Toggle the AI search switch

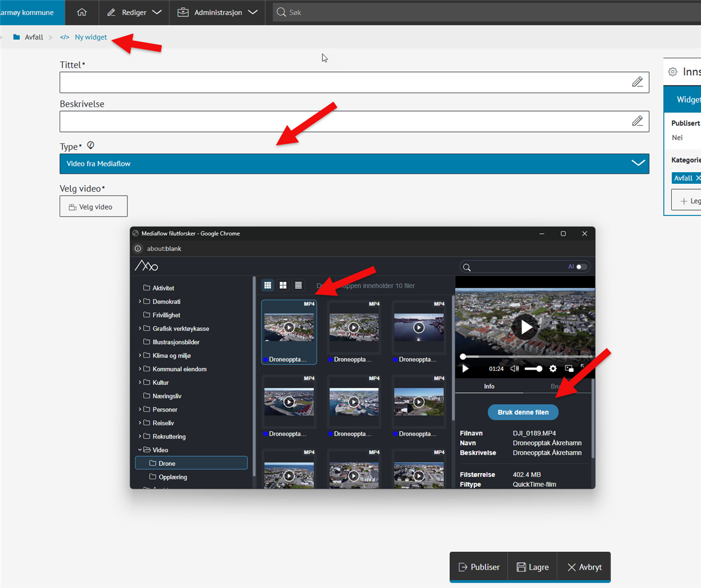[x=581, y=267]
